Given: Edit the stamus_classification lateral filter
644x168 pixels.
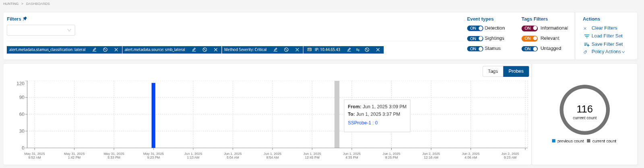Looking at the screenshot, I should pyautogui.click(x=95, y=50).
